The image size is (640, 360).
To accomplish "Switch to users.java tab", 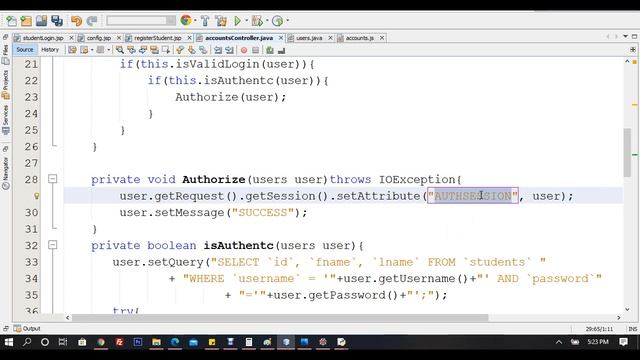I will [x=309, y=38].
